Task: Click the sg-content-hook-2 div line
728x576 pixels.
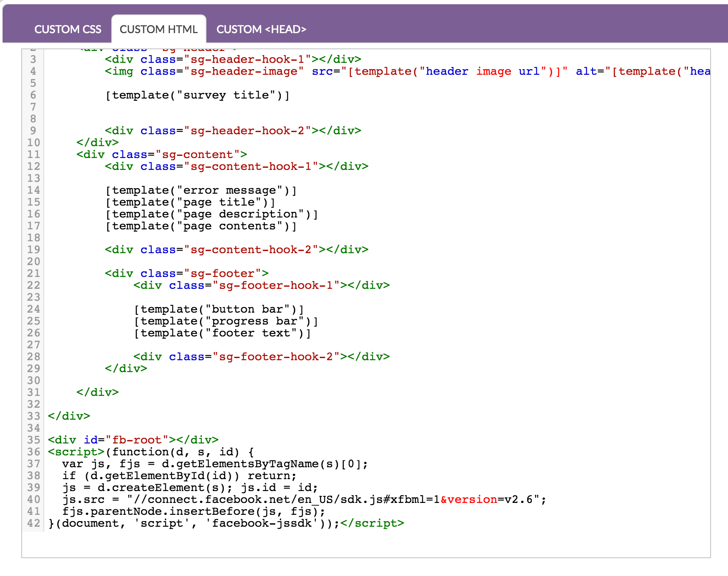Action: pyautogui.click(x=237, y=250)
